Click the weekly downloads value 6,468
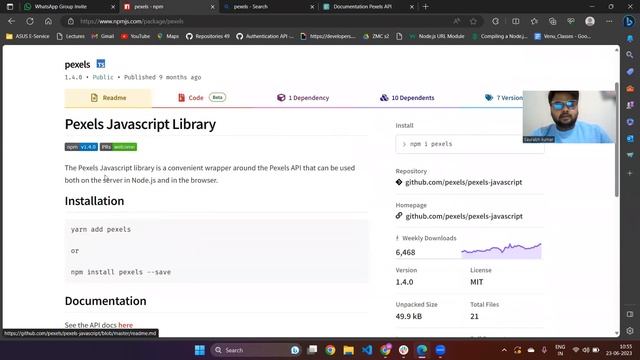Image resolution: width=640 pixels, height=360 pixels. pyautogui.click(x=405, y=253)
